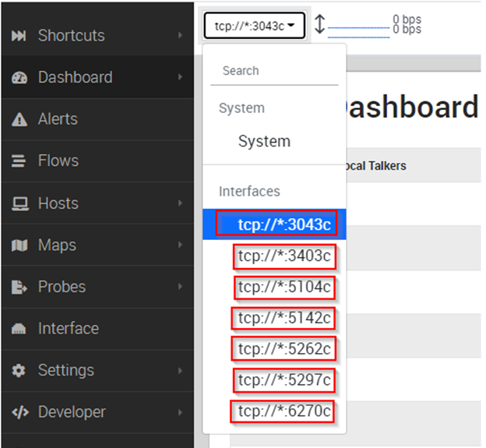Select the System entry in the dropdown

tap(264, 142)
